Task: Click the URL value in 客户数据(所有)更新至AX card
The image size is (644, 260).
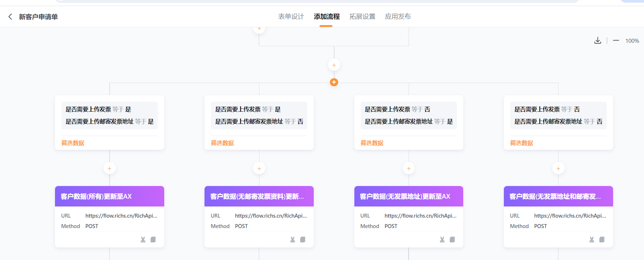Action: click(121, 216)
